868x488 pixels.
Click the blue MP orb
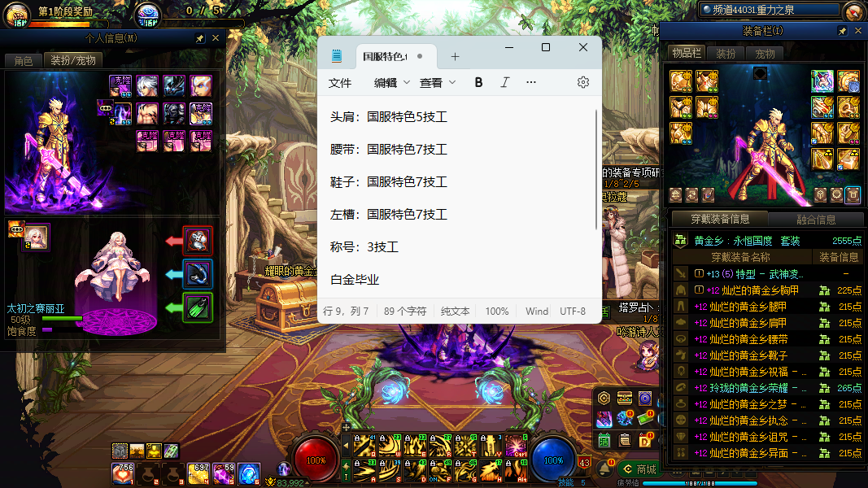click(553, 460)
